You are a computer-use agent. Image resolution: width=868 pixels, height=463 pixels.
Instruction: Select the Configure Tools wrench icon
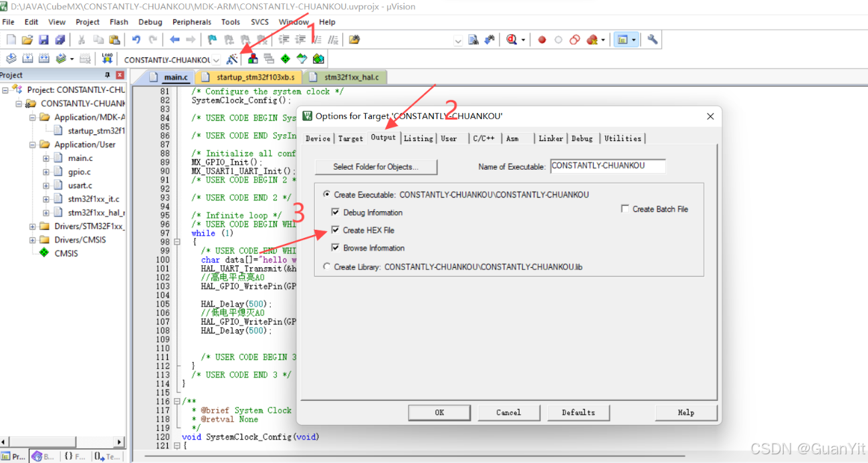point(652,39)
